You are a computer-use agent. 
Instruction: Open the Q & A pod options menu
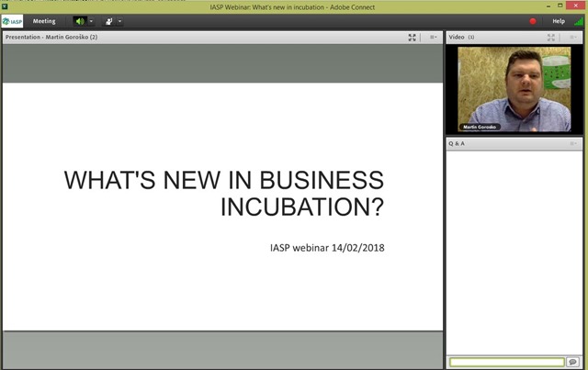pyautogui.click(x=573, y=143)
